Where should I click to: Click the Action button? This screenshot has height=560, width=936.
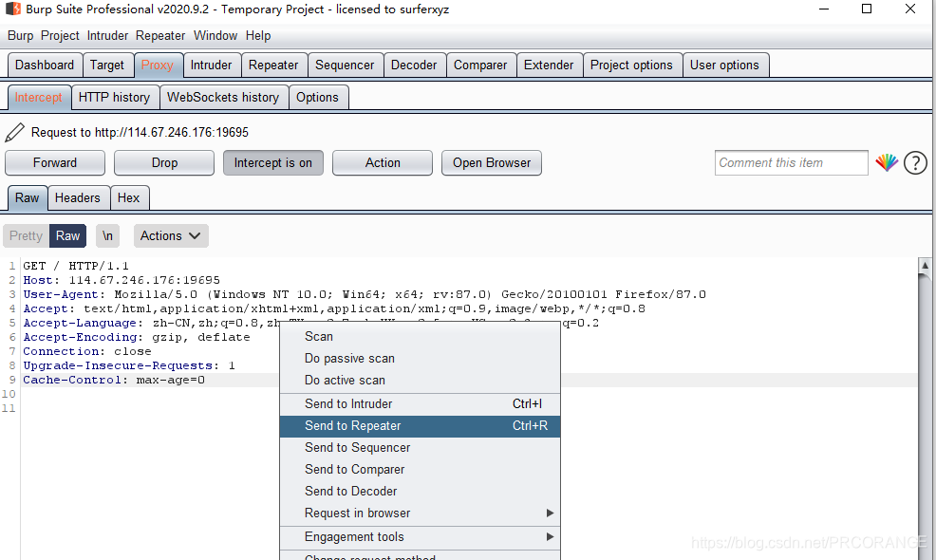click(x=383, y=163)
